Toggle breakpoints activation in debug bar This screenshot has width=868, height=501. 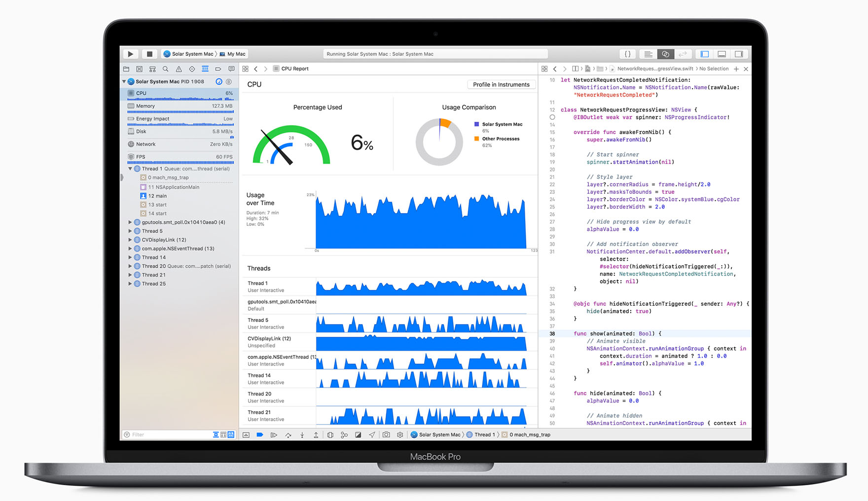[x=260, y=435]
